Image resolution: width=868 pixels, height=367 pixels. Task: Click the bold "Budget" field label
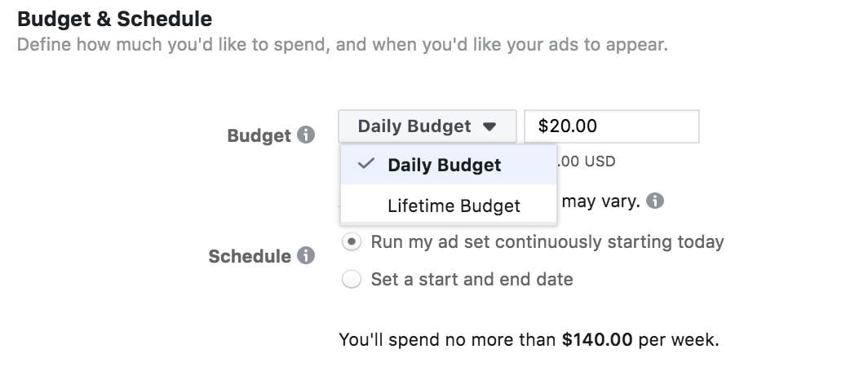259,135
